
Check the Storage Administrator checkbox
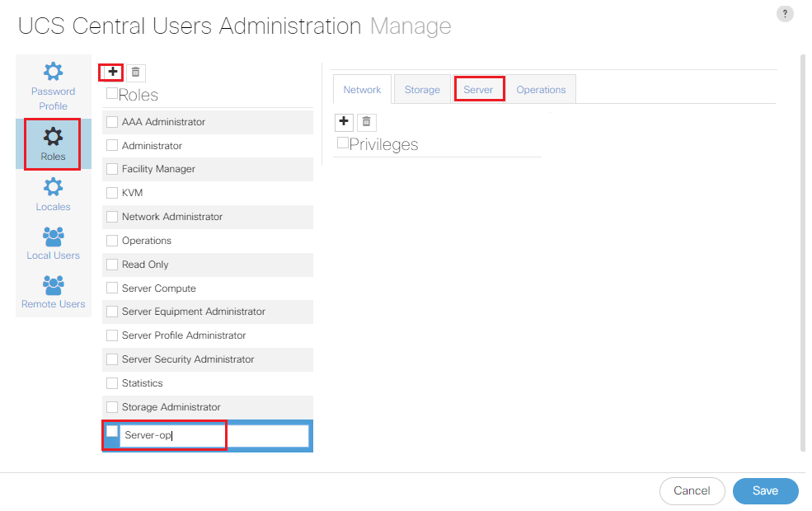click(112, 407)
